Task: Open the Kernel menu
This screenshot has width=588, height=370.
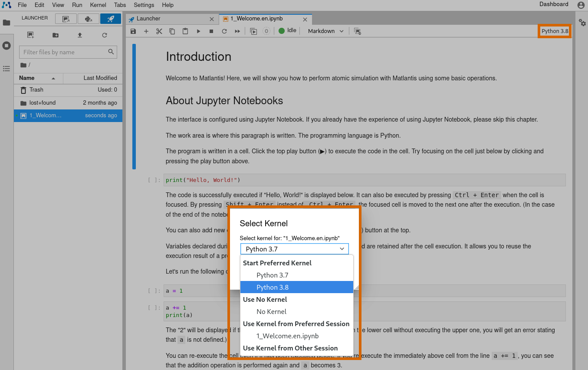Action: click(x=98, y=5)
